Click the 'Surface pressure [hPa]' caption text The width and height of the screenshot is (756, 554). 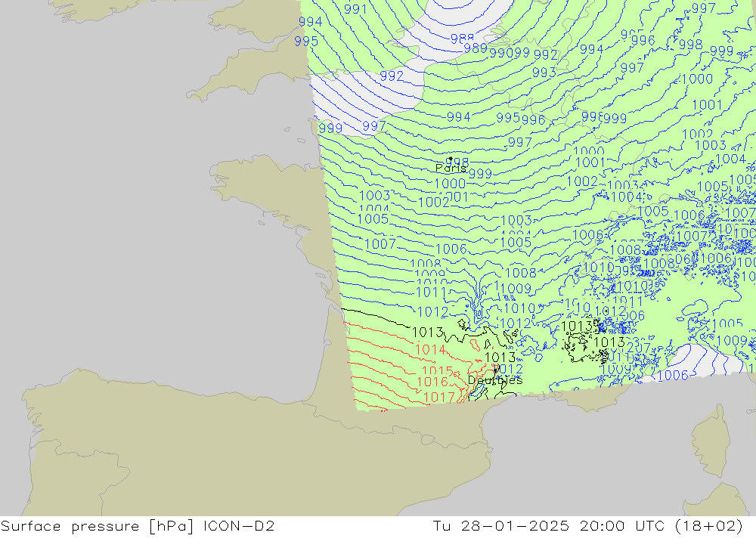[x=97, y=526]
